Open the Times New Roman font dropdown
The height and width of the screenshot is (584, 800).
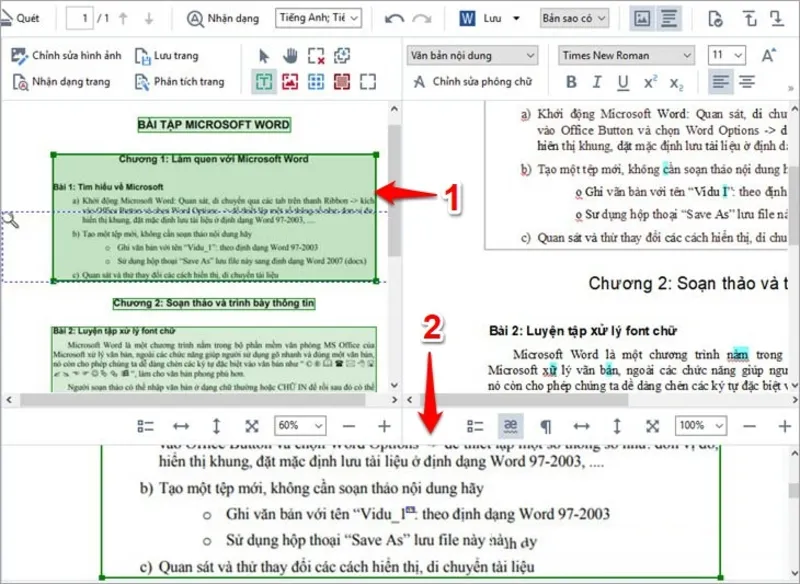[x=626, y=55]
